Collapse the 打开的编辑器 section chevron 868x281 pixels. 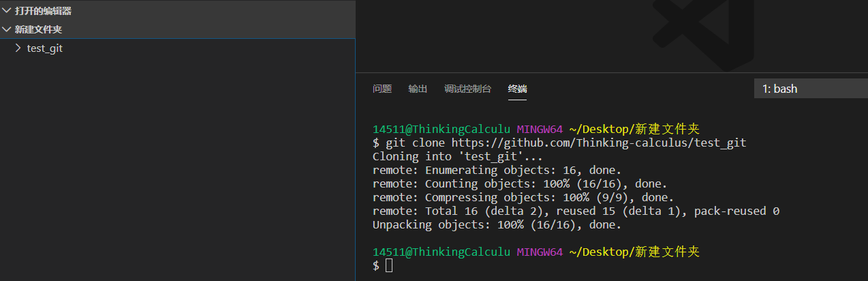[x=7, y=11]
